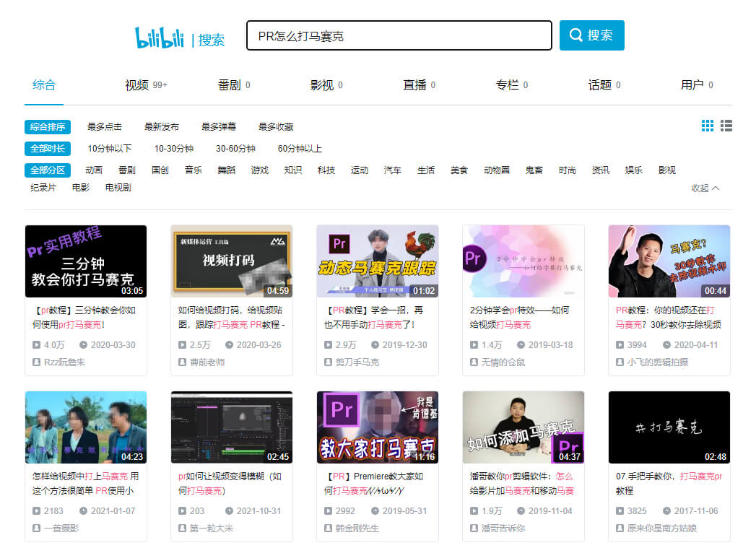Filter by 国创 category
Viewport: 756px width, 548px height.
(160, 170)
